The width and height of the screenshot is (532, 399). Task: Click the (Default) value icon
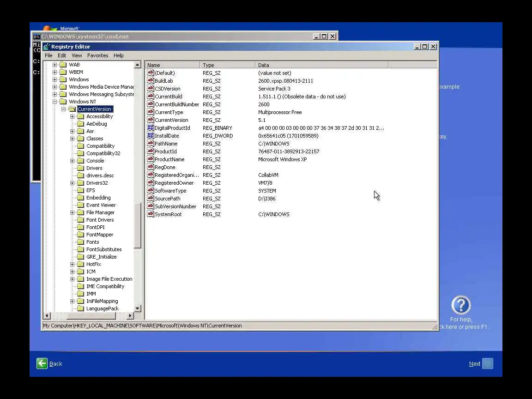(x=150, y=73)
